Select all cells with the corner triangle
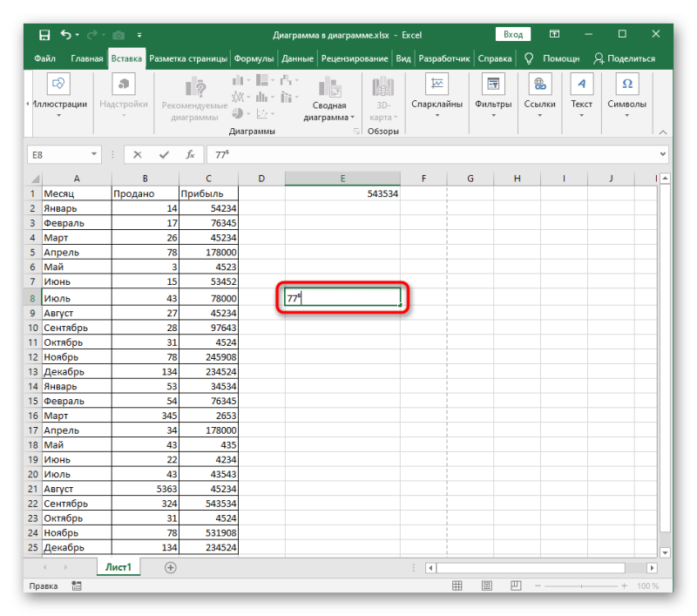Viewport: 697px width, 616px height. coord(35,179)
